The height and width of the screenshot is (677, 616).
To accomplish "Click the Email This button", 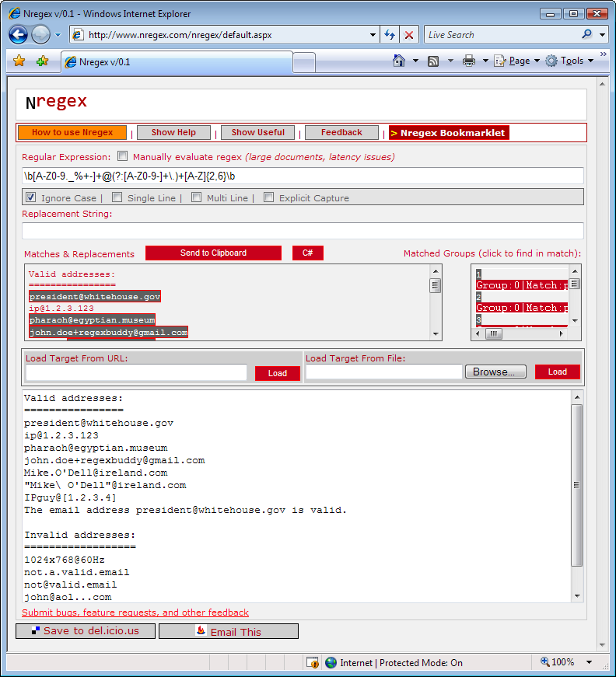I will click(x=229, y=631).
